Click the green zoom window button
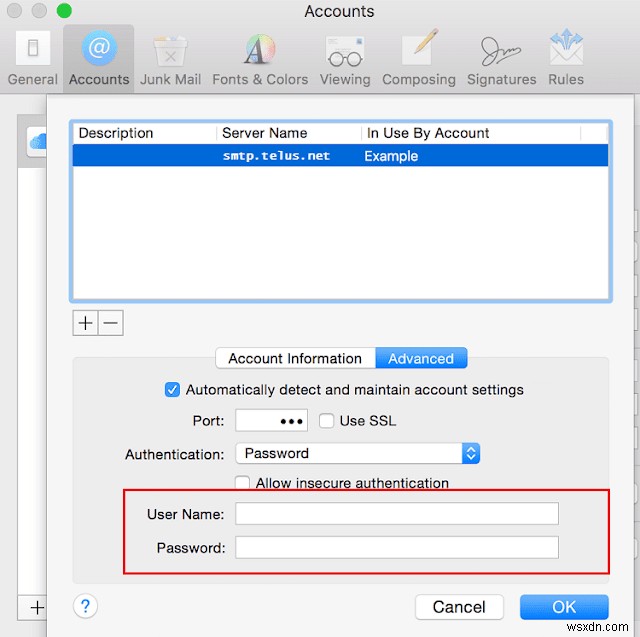 (64, 11)
